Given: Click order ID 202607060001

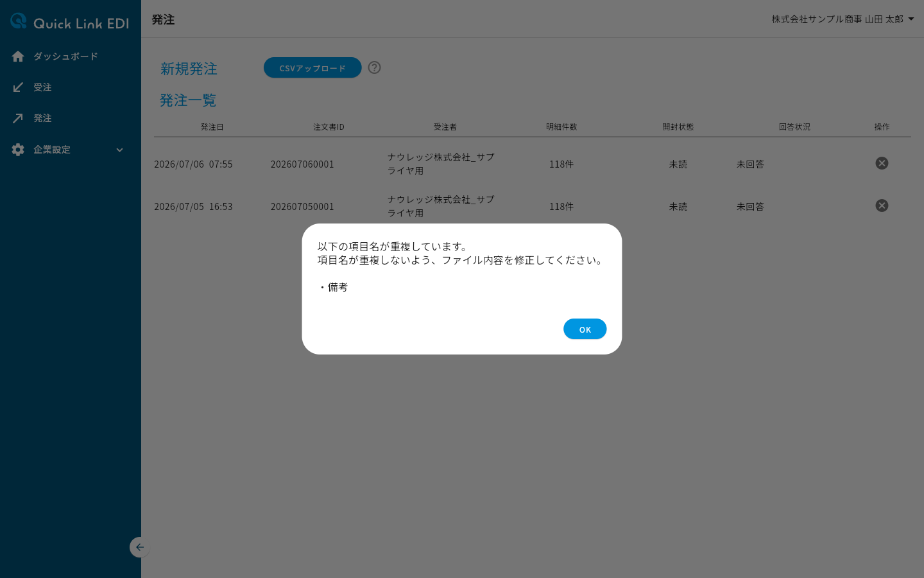Looking at the screenshot, I should pos(302,164).
